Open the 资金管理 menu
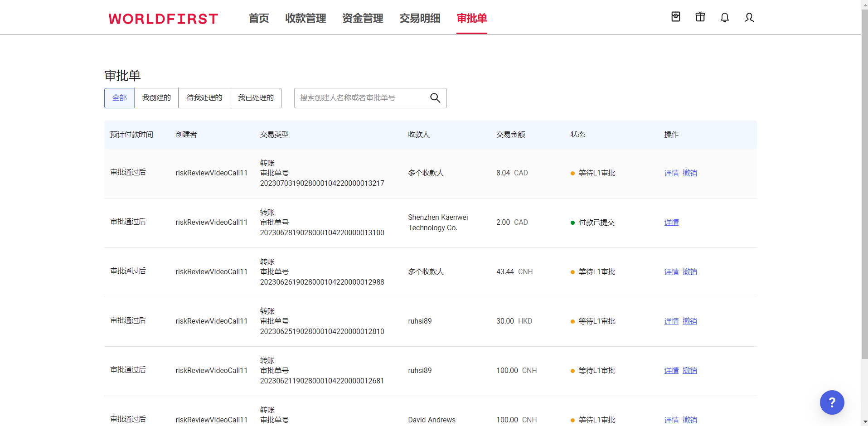The height and width of the screenshot is (426, 868). point(363,19)
